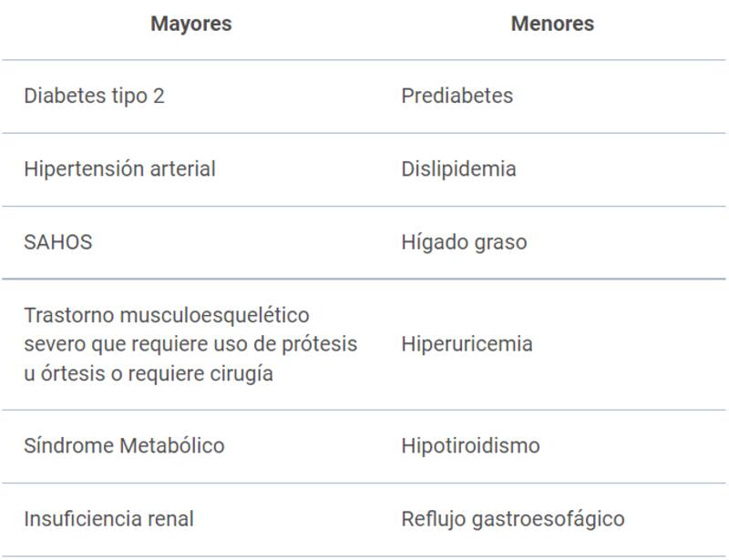Screen dimensions: 729x560
Task: Select the SAHOS cell
Action: 57,243
